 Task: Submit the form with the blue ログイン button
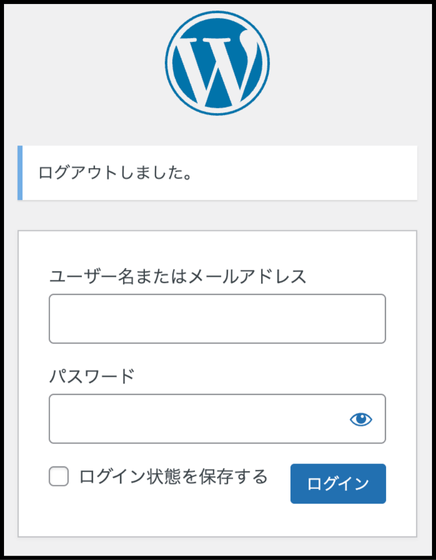point(338,484)
